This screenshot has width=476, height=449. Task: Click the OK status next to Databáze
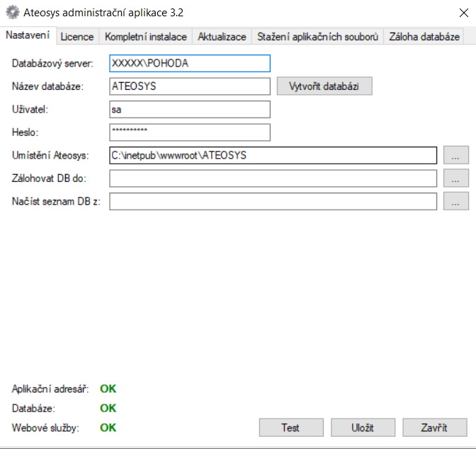[x=108, y=409]
